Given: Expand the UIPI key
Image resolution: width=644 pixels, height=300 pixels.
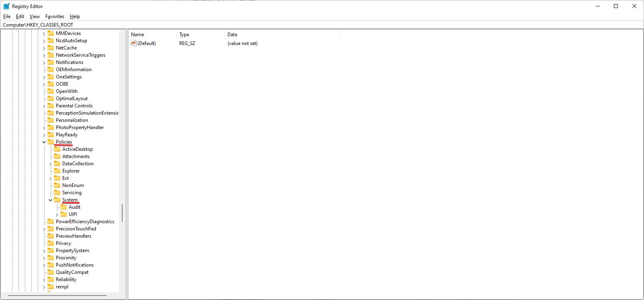Looking at the screenshot, I should 57,214.
